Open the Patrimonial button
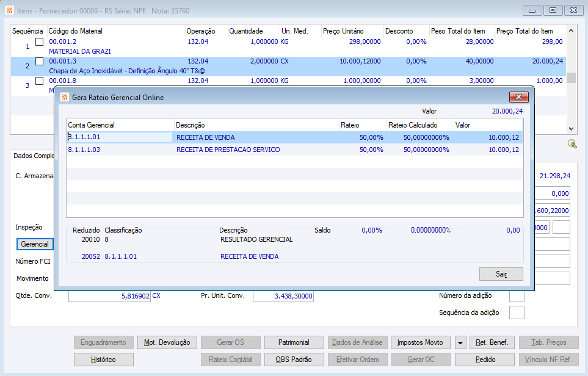Viewport: 588px width, 376px height. (x=294, y=342)
